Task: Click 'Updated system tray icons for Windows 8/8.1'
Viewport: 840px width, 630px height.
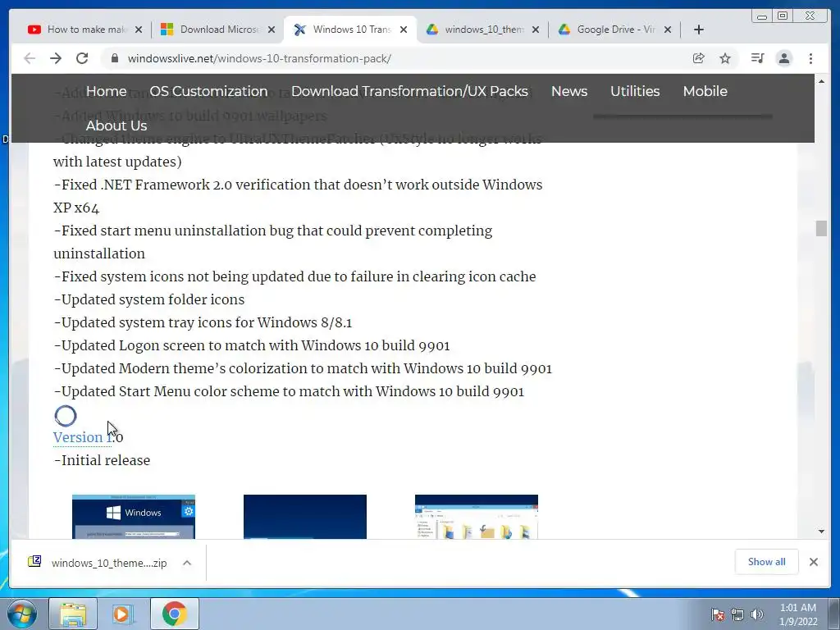Action: click(207, 322)
